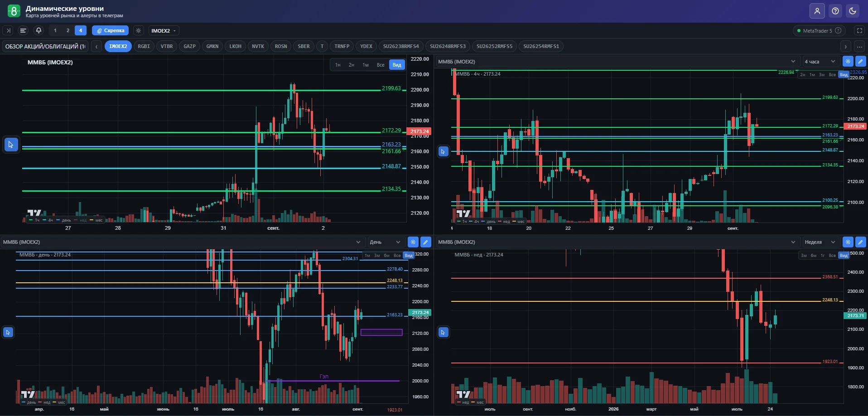Set top-left chart range to Все
This screenshot has width=868, height=416.
[x=381, y=65]
